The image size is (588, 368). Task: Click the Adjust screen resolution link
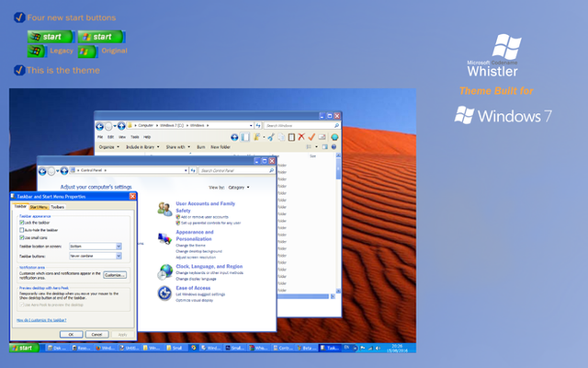pyautogui.click(x=196, y=258)
